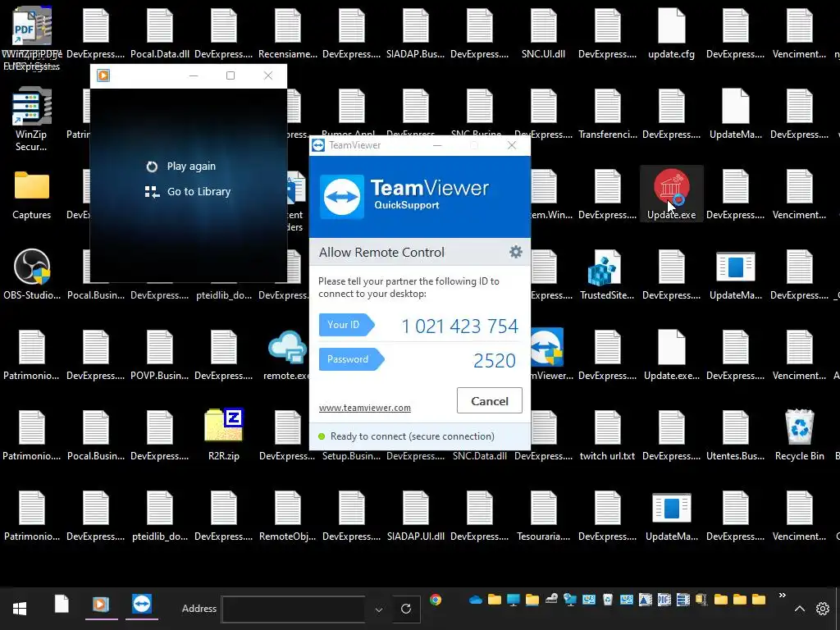Click the Ready to connect status text
This screenshot has height=630, width=840.
tap(412, 436)
